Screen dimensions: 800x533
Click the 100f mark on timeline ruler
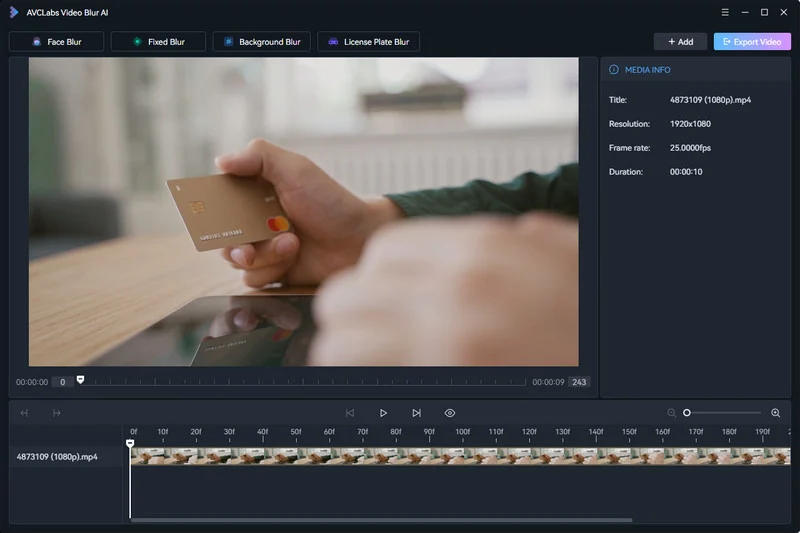[x=462, y=432]
